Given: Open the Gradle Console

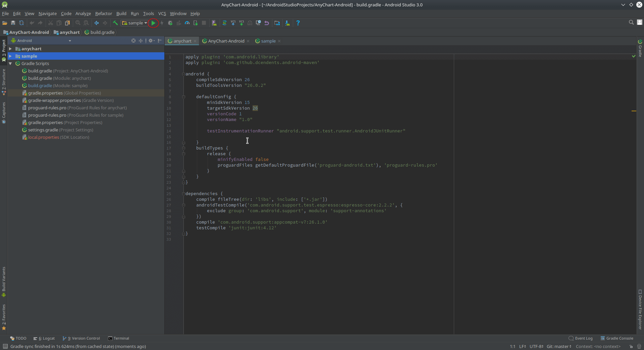Looking at the screenshot, I should [617, 338].
